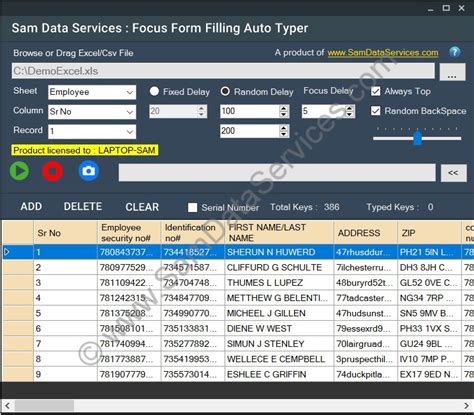The height and width of the screenshot is (415, 474).
Task: Click the MICHEEL J GILLEN cell
Action: [x=279, y=313]
